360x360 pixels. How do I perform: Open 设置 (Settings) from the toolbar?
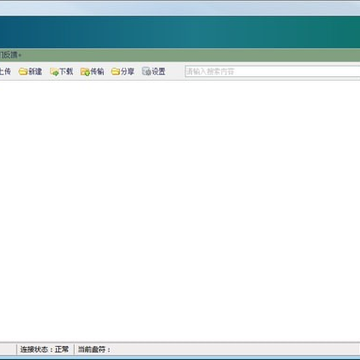[x=154, y=71]
